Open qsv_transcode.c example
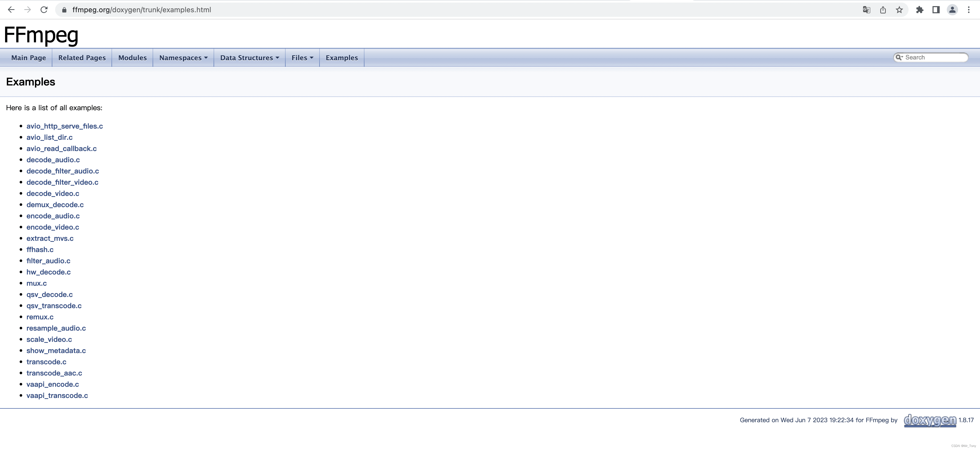The width and height of the screenshot is (980, 450). click(54, 306)
